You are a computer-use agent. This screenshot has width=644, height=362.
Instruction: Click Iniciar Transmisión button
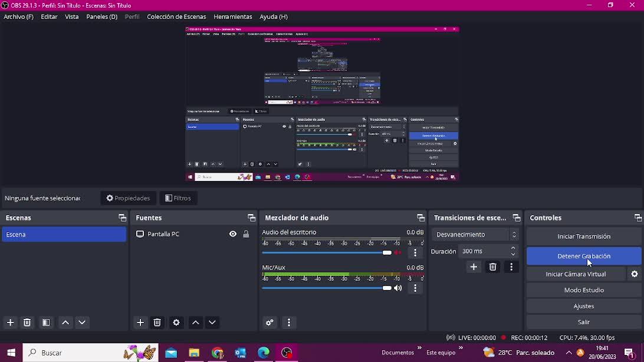[x=584, y=236]
